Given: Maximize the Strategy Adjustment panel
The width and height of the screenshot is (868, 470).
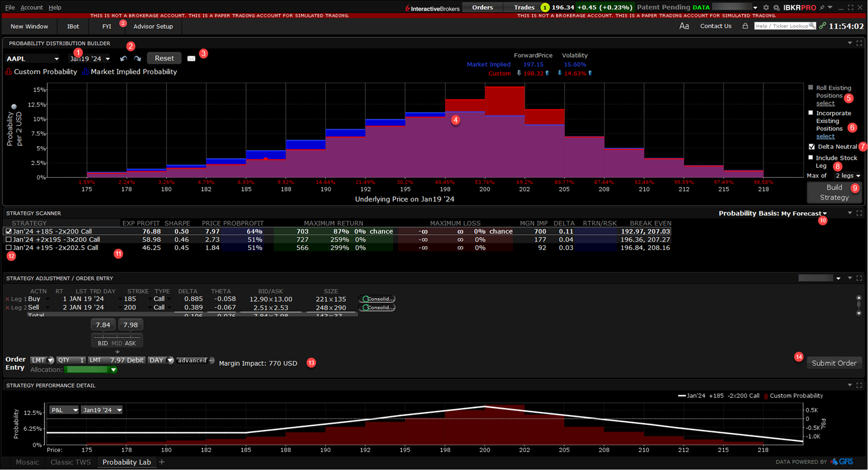Looking at the screenshot, I should [859, 278].
